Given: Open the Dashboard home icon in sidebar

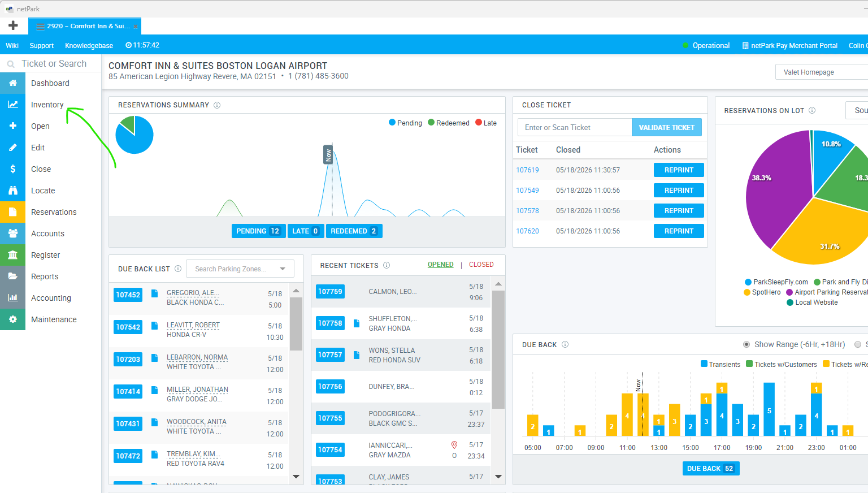Looking at the screenshot, I should point(12,83).
